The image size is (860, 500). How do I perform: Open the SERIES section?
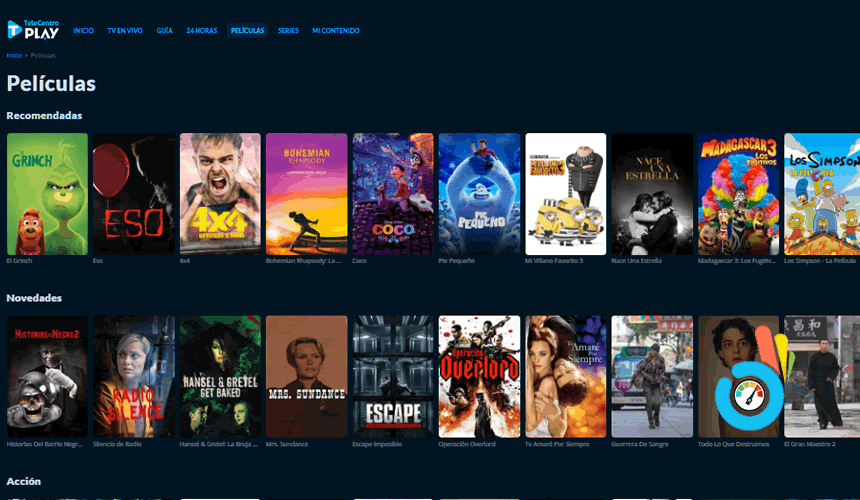coord(288,31)
